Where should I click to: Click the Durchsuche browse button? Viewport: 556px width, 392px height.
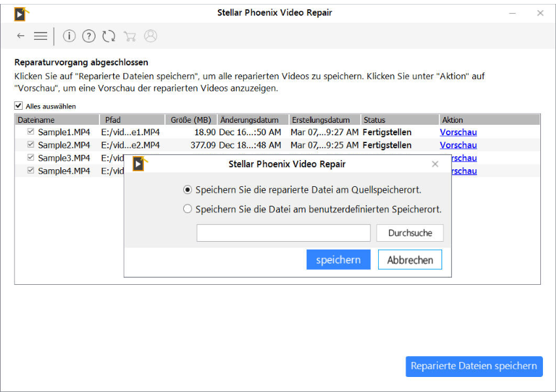click(409, 233)
